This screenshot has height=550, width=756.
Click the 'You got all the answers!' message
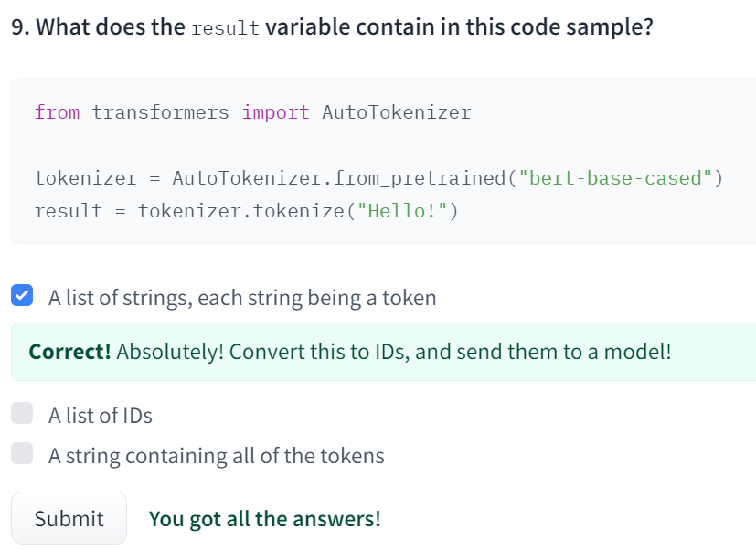(264, 519)
